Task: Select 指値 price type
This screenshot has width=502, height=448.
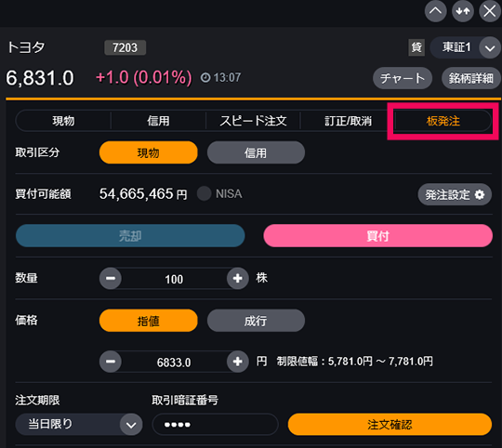Action: pos(148,321)
